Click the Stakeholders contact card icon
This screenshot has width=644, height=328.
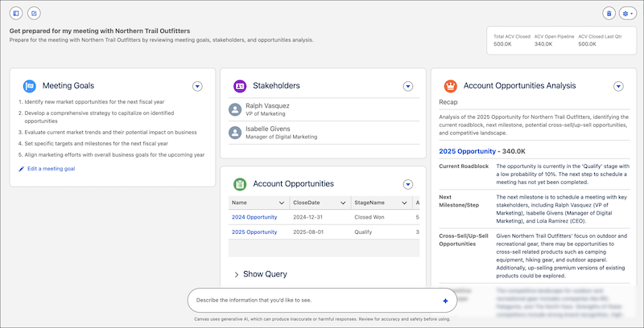(240, 86)
